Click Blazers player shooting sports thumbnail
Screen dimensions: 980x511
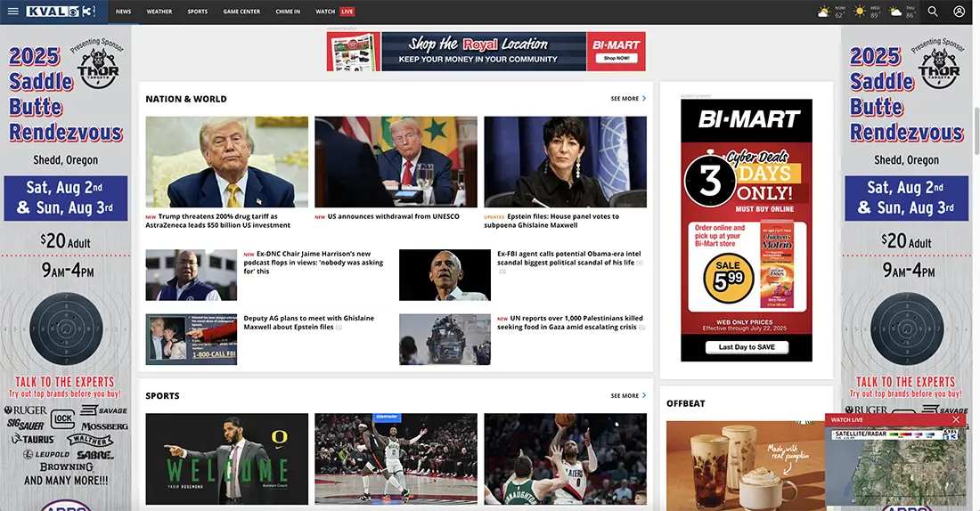(x=565, y=458)
